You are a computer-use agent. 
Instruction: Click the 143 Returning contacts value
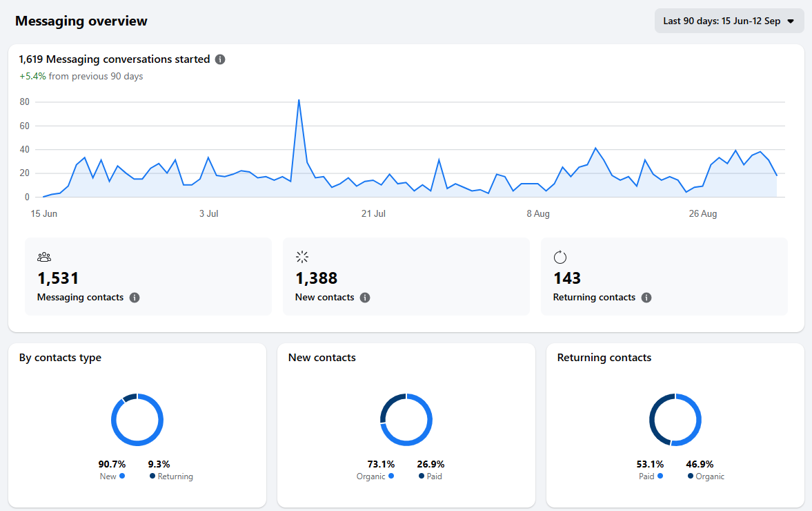(x=567, y=278)
